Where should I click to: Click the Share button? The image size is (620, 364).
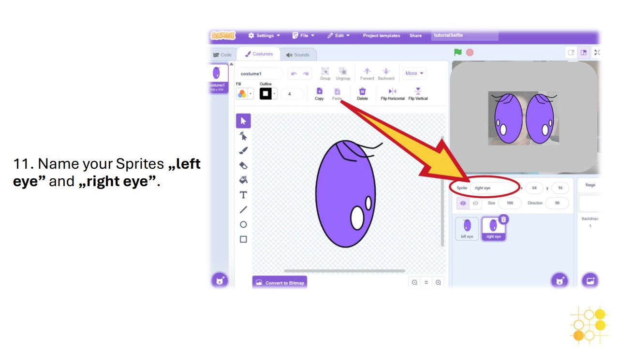pos(415,35)
